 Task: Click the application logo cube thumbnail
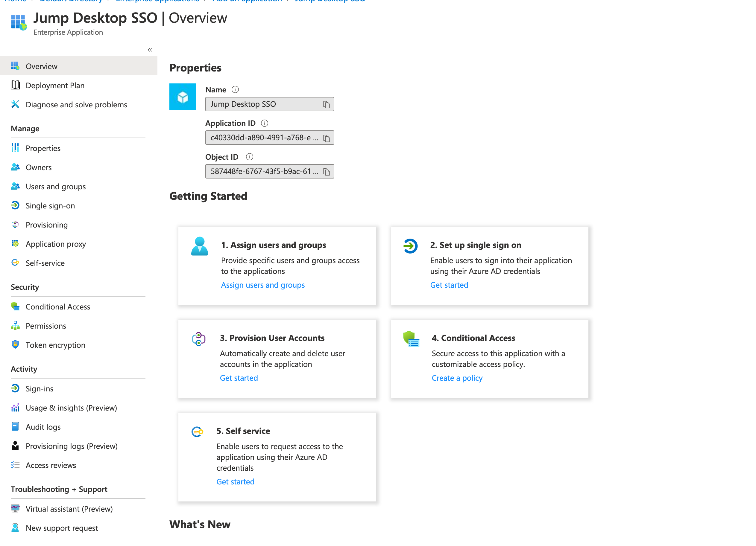[183, 97]
